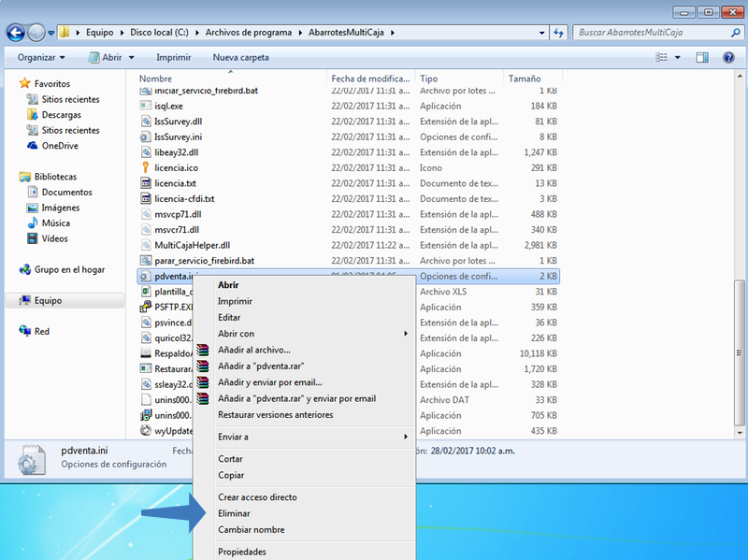Screen dimensions: 748x560
Task: Click the file list vertical scrollbar thumb
Action: click(x=740, y=353)
